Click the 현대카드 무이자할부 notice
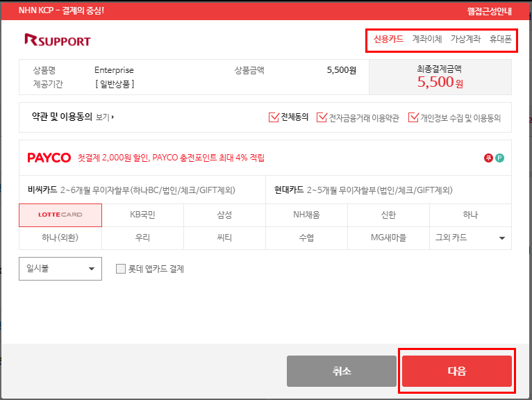Viewport: 532px width, 400px height. [363, 190]
